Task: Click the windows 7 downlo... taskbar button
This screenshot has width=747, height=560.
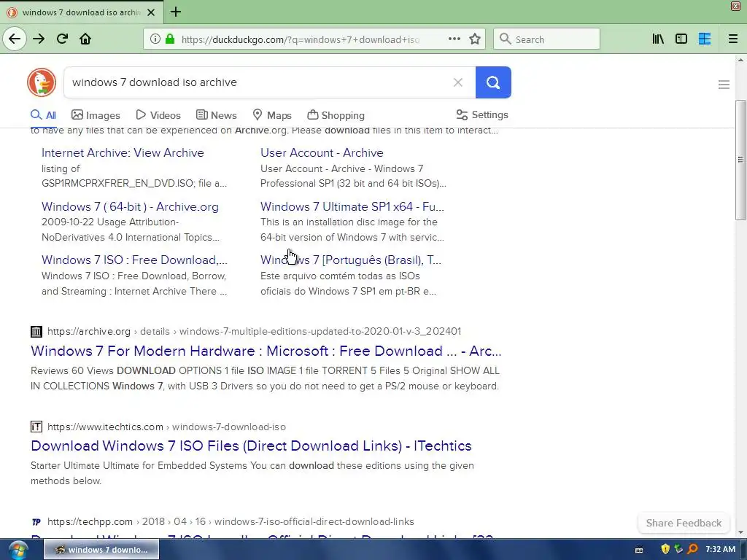Action: (x=101, y=550)
